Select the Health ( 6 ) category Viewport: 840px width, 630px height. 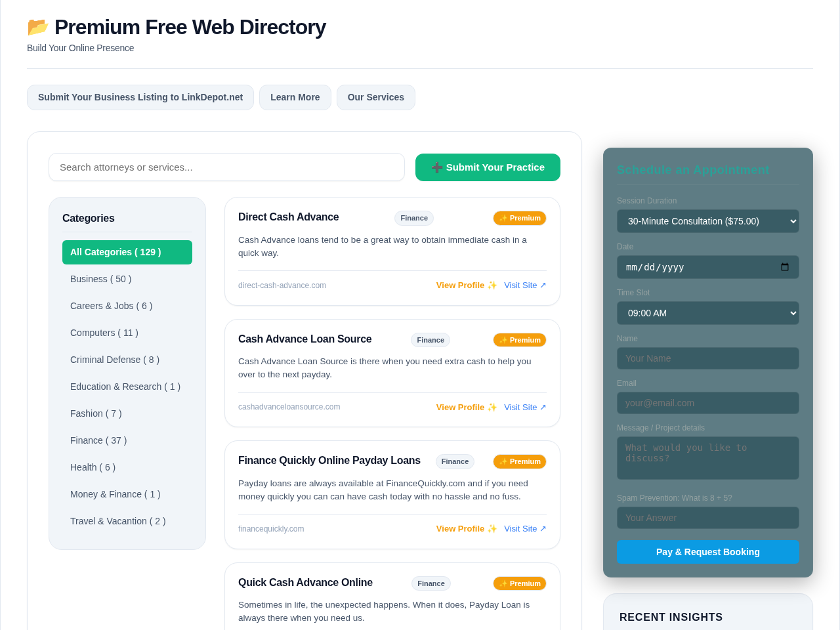pos(127,467)
